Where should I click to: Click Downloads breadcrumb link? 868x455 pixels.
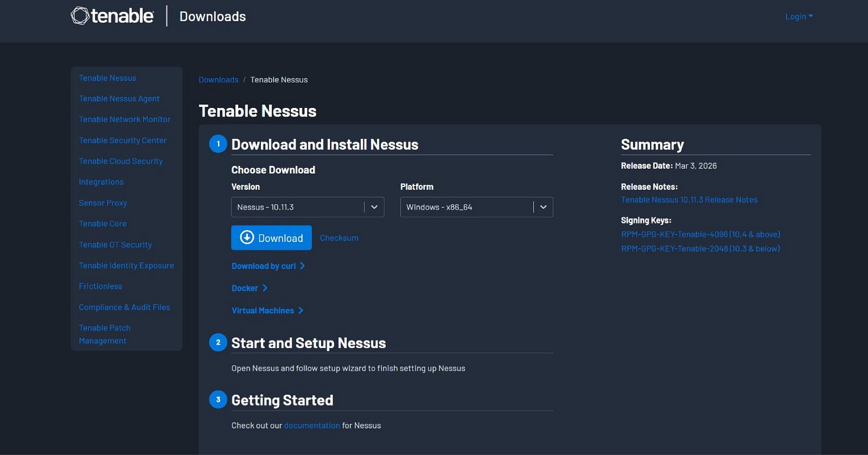click(x=219, y=80)
